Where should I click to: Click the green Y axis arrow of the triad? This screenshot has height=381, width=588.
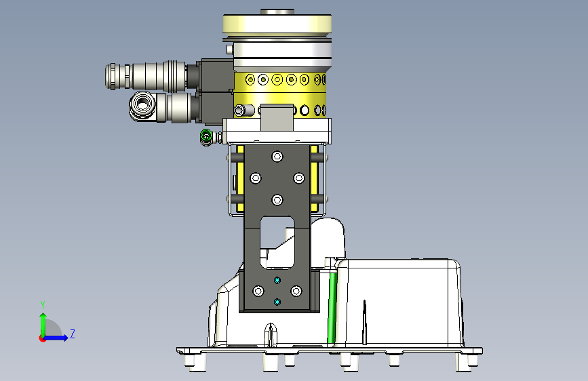[x=43, y=324]
